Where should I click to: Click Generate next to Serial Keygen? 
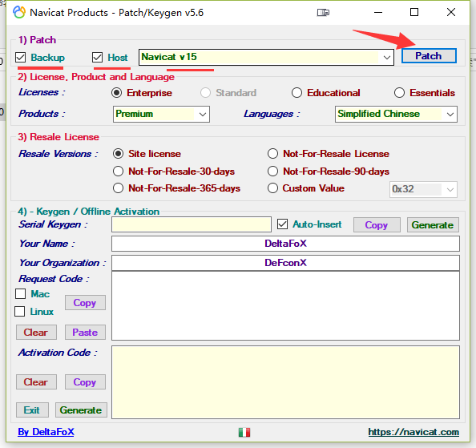click(433, 225)
